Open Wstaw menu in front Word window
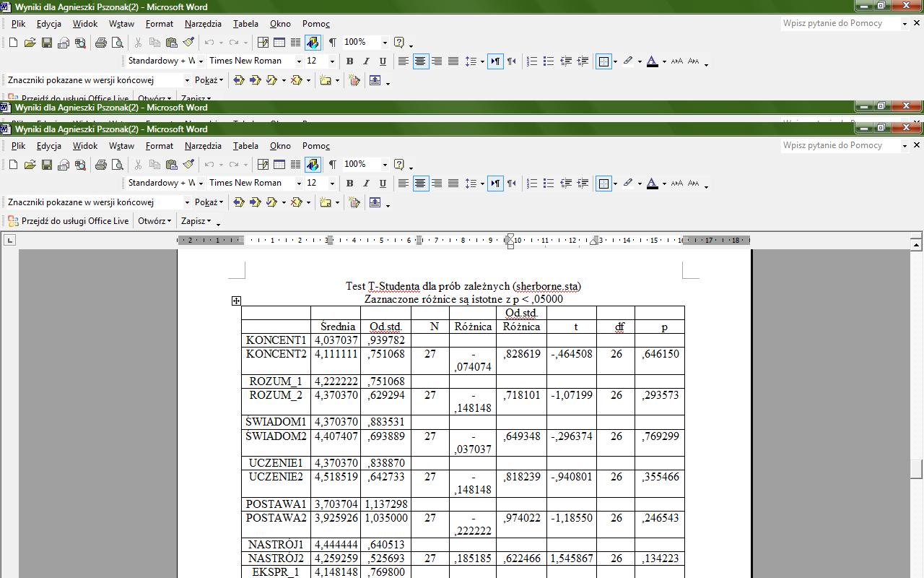Viewport: 924px width, 578px height. (121, 146)
